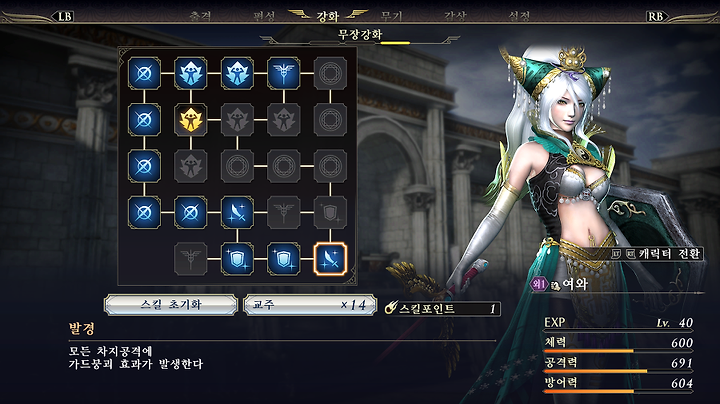Open the 무기 tab
This screenshot has height=404, width=720.
[392, 16]
